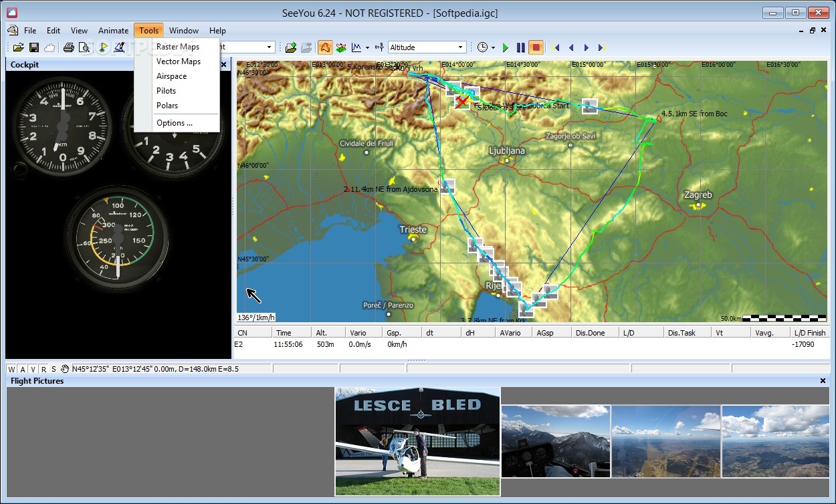Close the Flight Pictures panel

[x=823, y=381]
